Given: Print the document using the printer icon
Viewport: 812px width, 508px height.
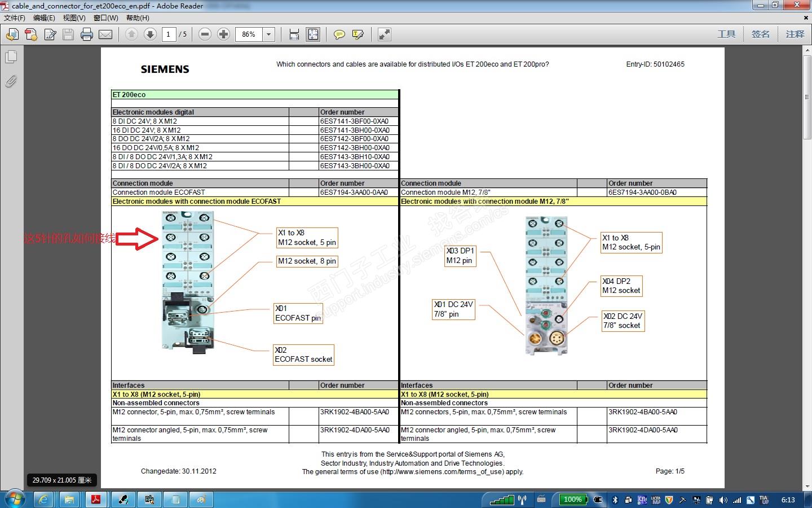Looking at the screenshot, I should coord(87,34).
